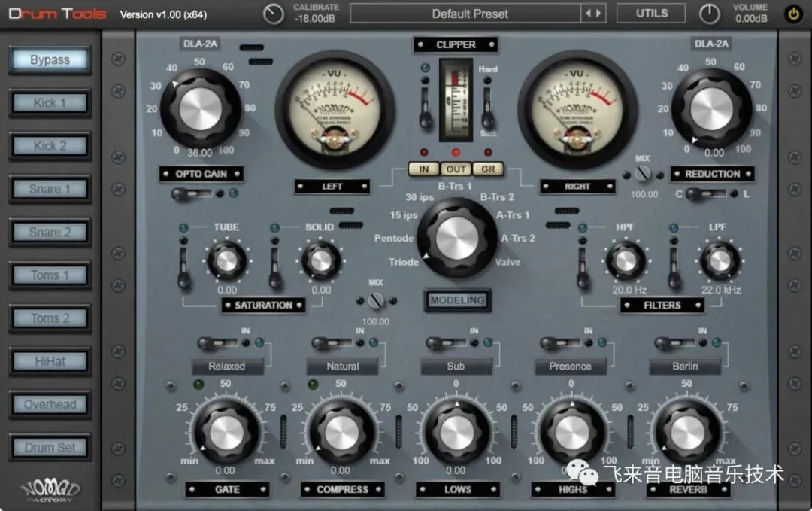Open the Berlin reverb type selector
Viewport: 812px width, 511px height.
(685, 366)
